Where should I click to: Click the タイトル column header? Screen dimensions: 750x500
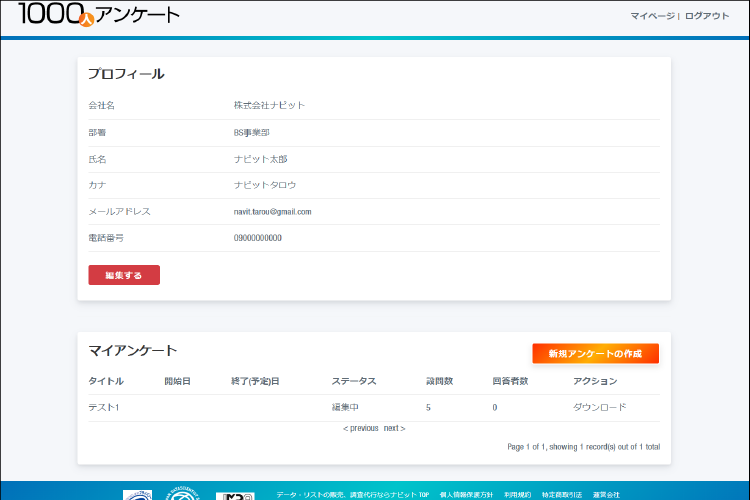tap(106, 381)
